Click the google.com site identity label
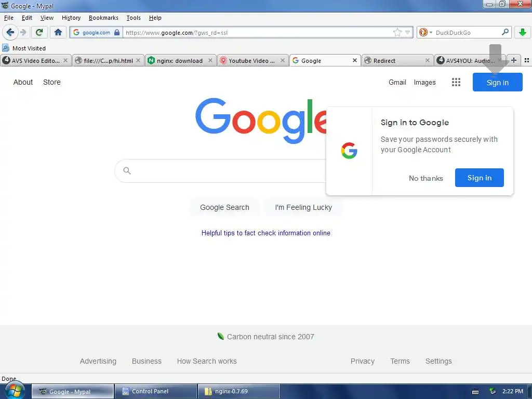This screenshot has width=532, height=399. click(96, 33)
